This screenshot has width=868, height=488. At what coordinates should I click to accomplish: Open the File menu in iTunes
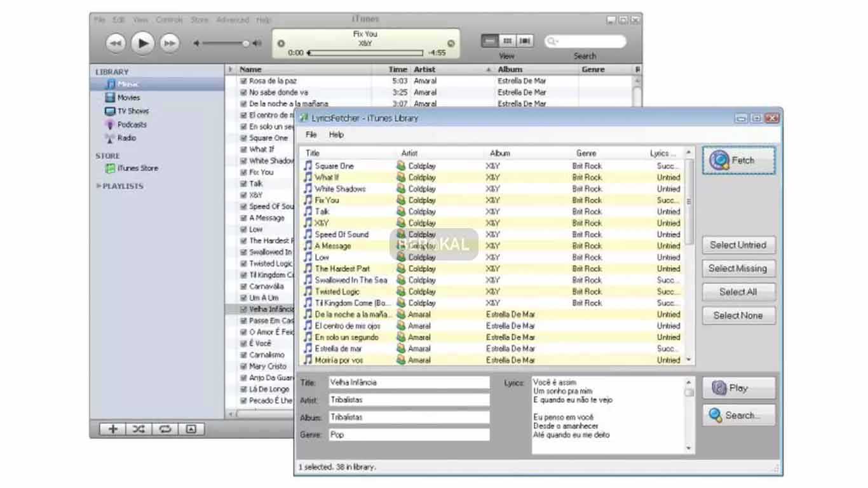pyautogui.click(x=100, y=20)
